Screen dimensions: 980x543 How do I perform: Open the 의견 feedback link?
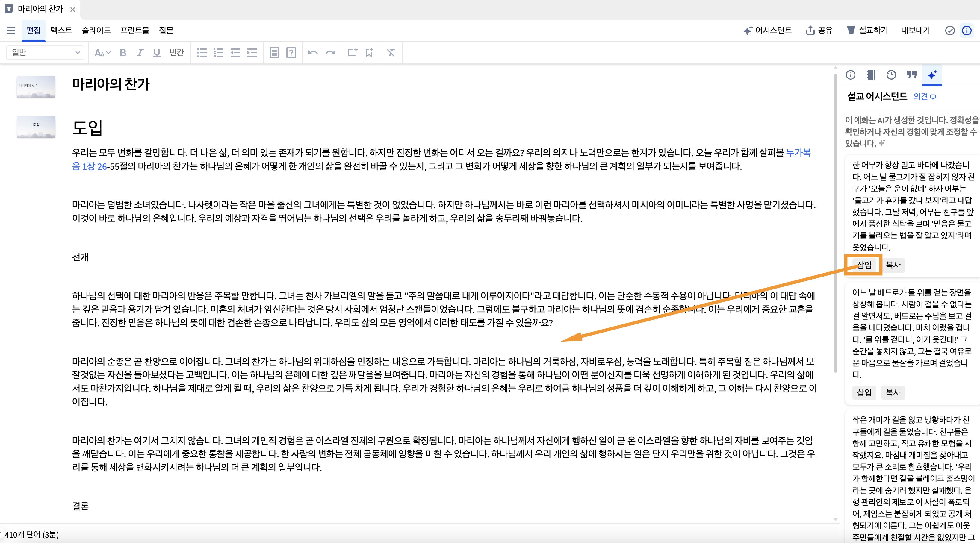[x=925, y=97]
